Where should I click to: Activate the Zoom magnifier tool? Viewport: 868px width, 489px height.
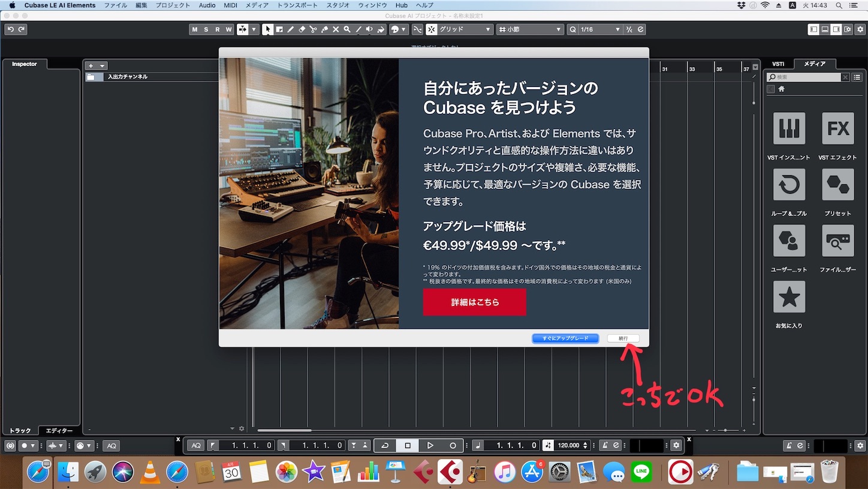(348, 29)
